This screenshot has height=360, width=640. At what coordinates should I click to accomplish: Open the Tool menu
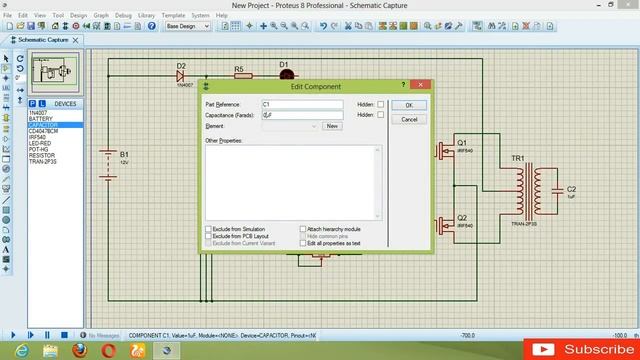coord(58,16)
